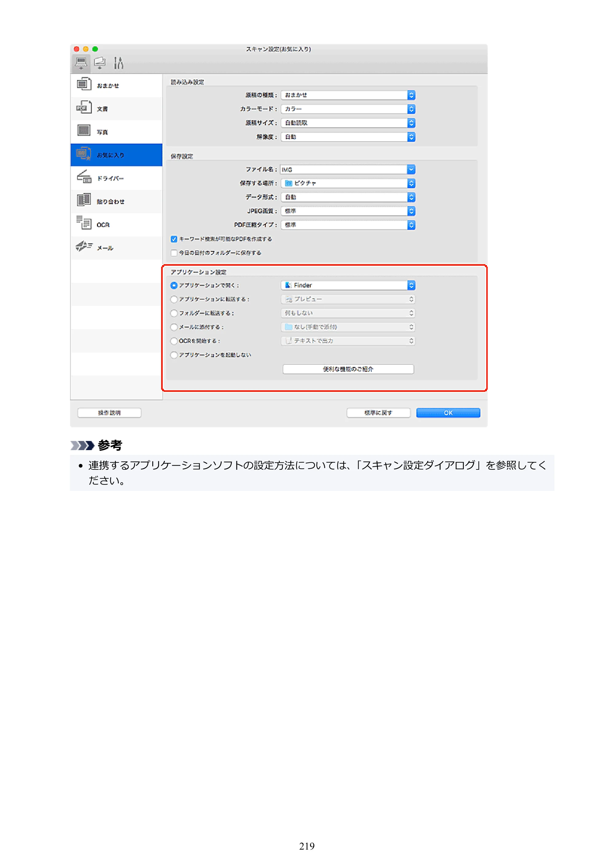This screenshot has height=868, width=614.
Task: Expand the ファイル名 combo box arrow
Action: pos(411,169)
